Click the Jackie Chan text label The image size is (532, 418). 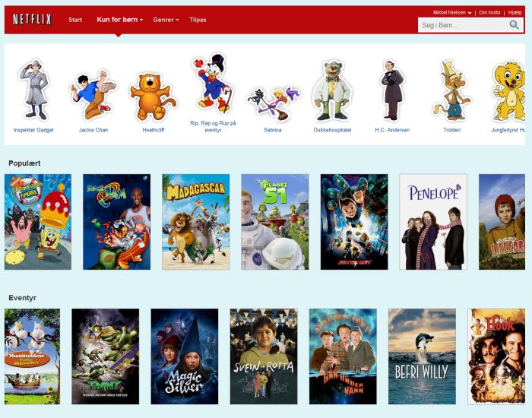click(93, 130)
